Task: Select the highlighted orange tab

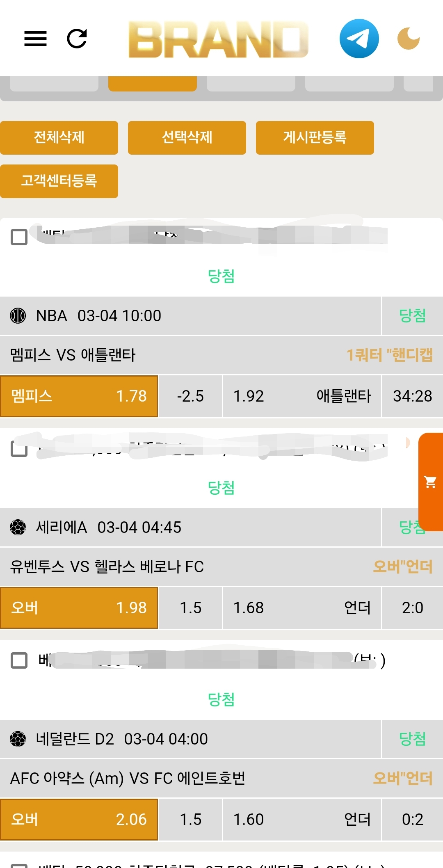Action: pyautogui.click(x=153, y=83)
